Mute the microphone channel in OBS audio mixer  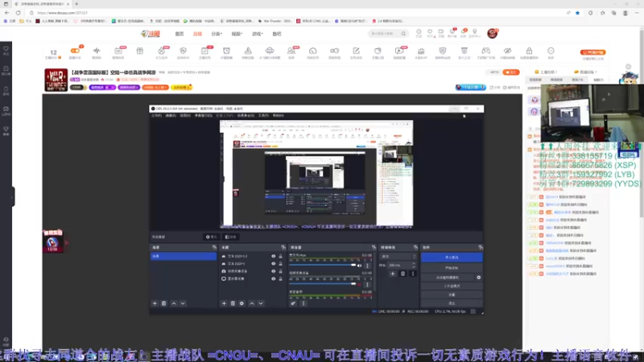[360, 265]
